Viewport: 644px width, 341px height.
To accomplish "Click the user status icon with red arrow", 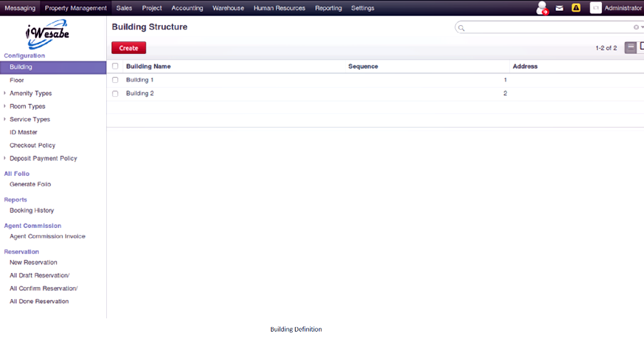I will (x=542, y=8).
